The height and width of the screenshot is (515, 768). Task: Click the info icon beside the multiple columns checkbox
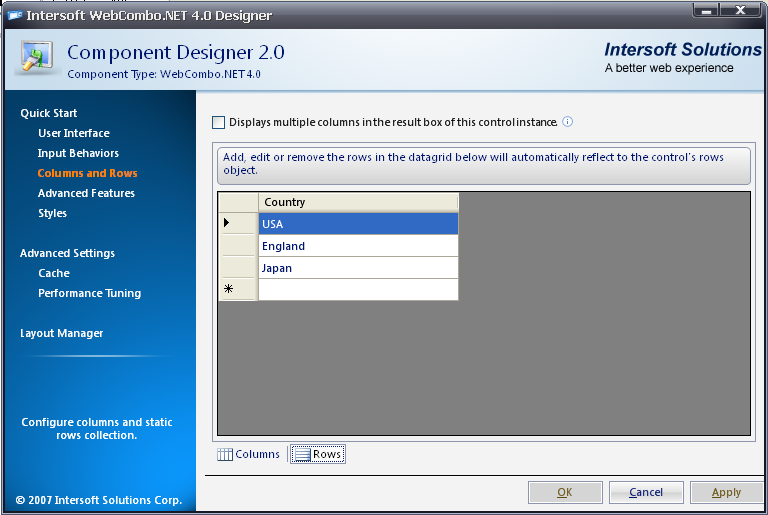pos(568,122)
